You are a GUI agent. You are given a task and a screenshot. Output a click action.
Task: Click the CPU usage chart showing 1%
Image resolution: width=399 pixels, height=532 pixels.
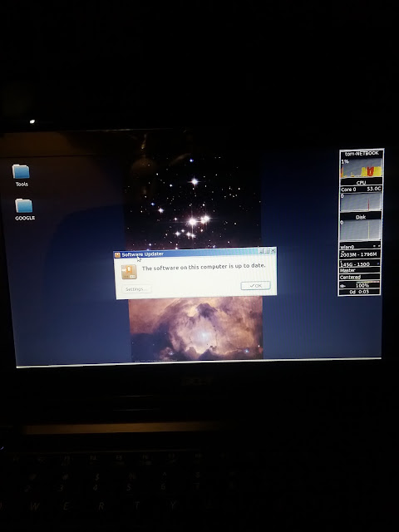pos(362,168)
